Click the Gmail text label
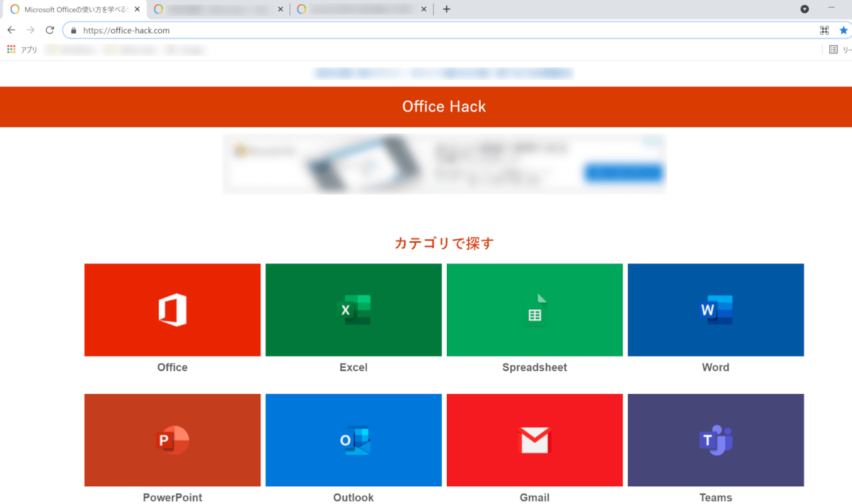 [x=534, y=497]
